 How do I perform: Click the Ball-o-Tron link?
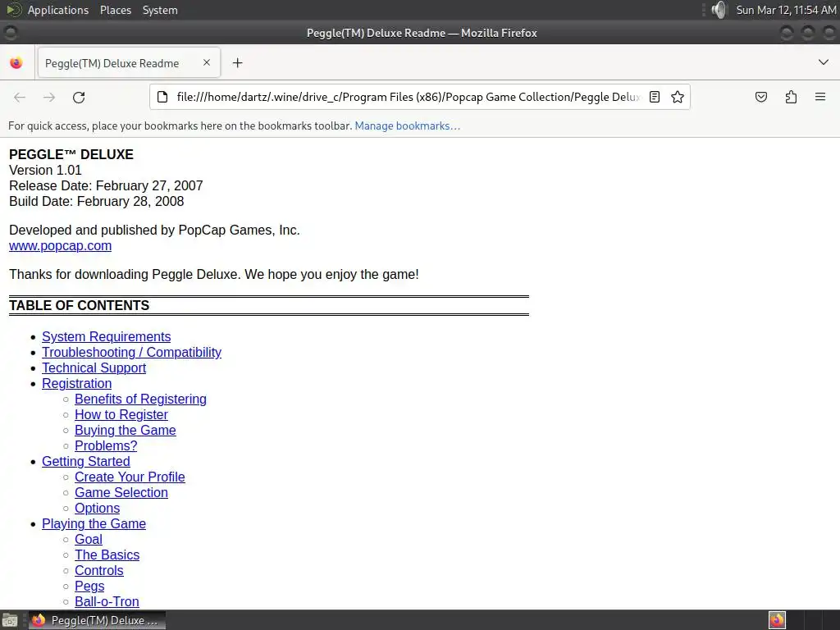(107, 601)
